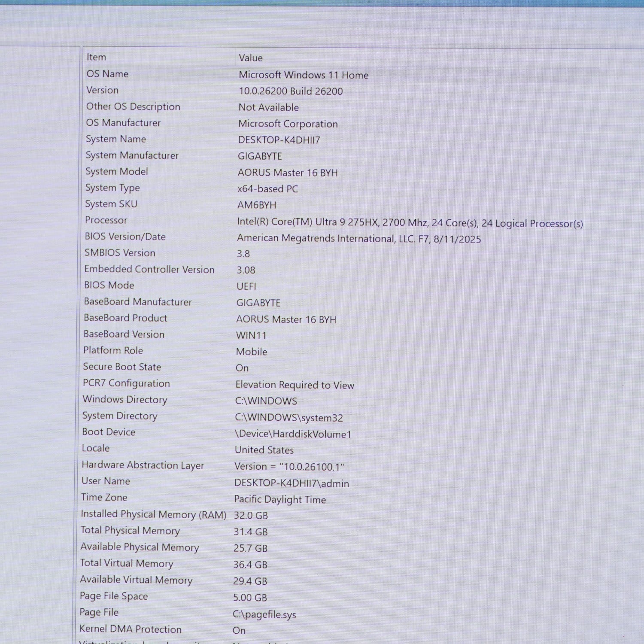Click the 'Other OS Description' label
The height and width of the screenshot is (644, 644).
point(133,106)
